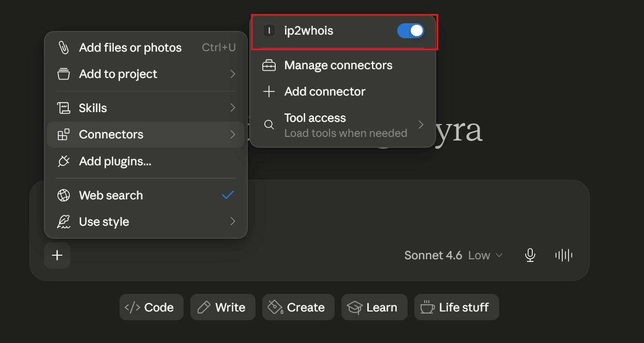The width and height of the screenshot is (644, 343).
Task: Click the paperclip Add files icon
Action: [64, 48]
